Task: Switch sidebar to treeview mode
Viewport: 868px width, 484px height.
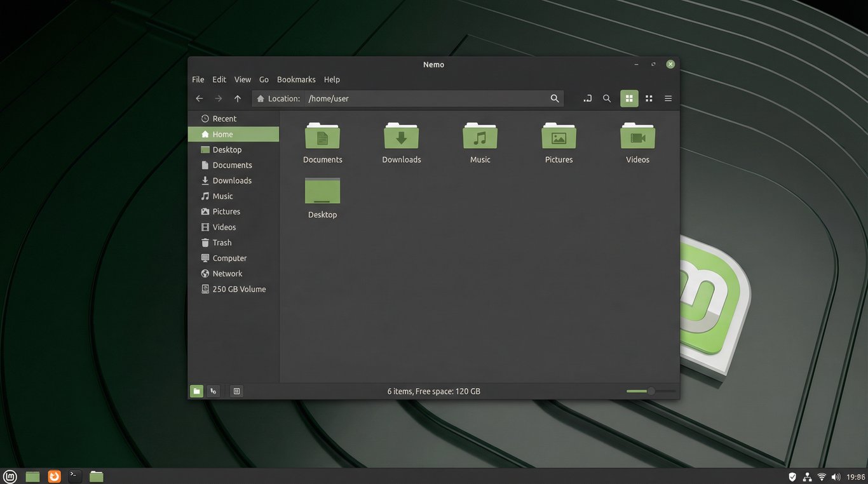Action: pyautogui.click(x=214, y=391)
